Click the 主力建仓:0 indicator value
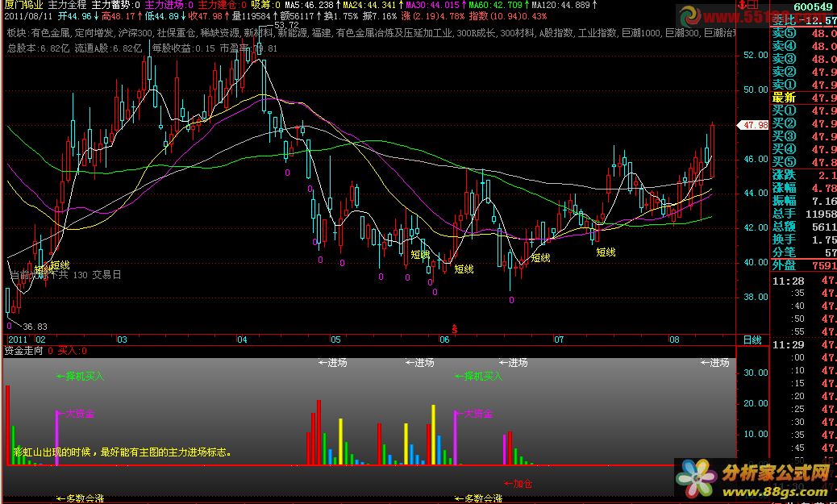 (x=223, y=6)
